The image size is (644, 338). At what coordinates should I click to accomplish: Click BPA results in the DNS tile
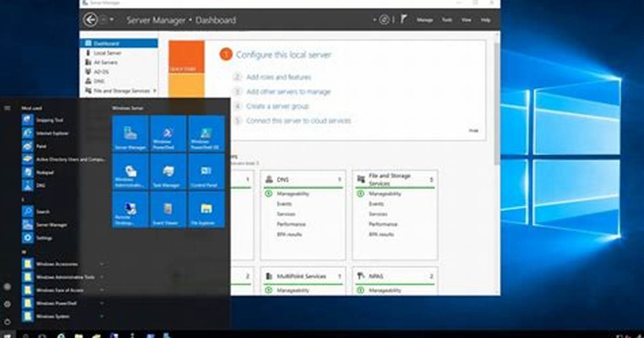[x=289, y=235]
